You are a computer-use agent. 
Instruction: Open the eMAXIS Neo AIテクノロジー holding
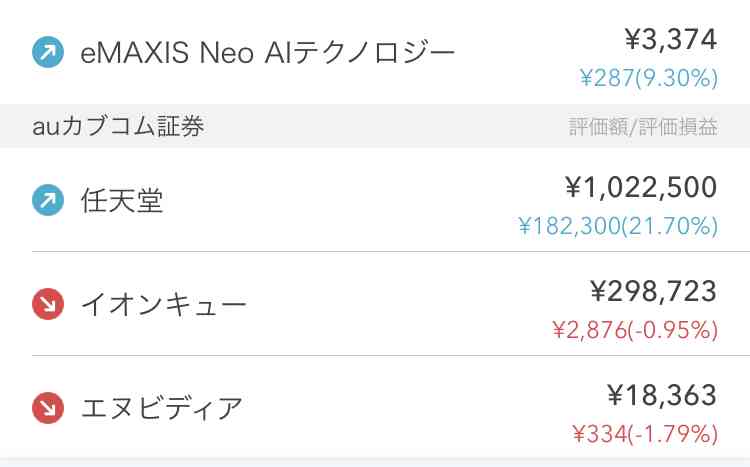pyautogui.click(x=375, y=52)
